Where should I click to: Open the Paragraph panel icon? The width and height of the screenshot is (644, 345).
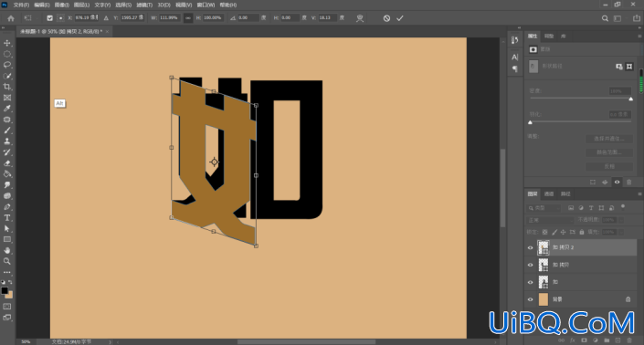pos(515,69)
